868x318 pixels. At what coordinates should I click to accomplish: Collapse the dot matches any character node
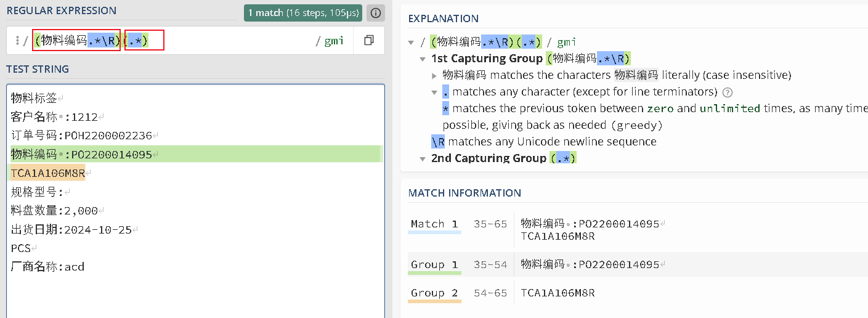click(434, 92)
